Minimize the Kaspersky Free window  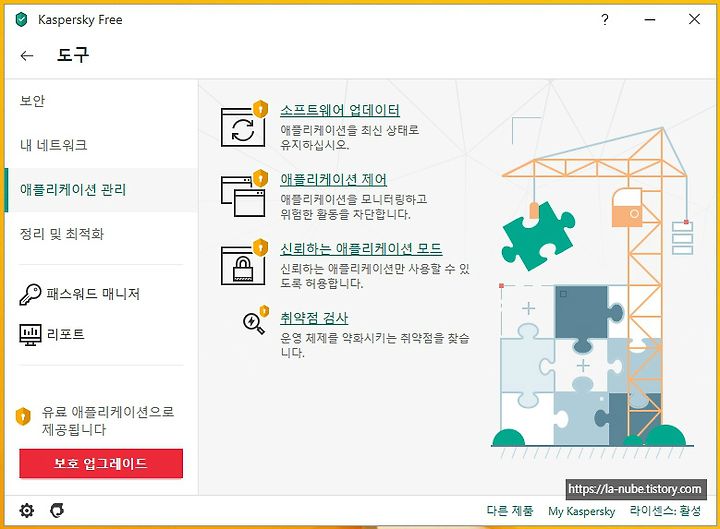pyautogui.click(x=650, y=20)
